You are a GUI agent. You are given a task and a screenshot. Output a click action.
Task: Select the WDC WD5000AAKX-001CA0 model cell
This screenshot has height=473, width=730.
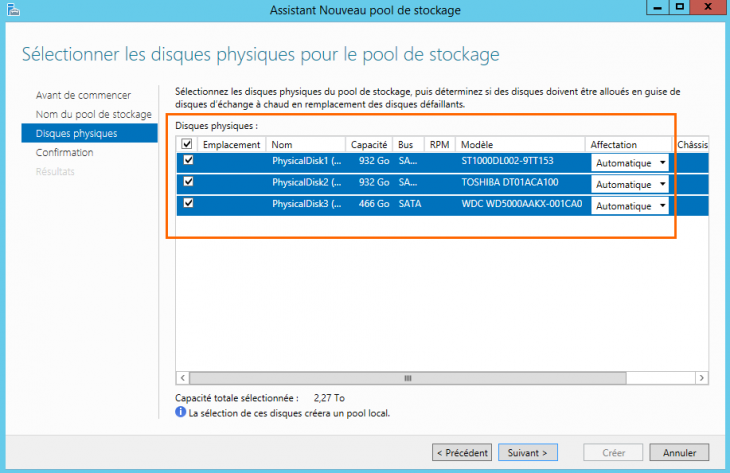click(521, 204)
